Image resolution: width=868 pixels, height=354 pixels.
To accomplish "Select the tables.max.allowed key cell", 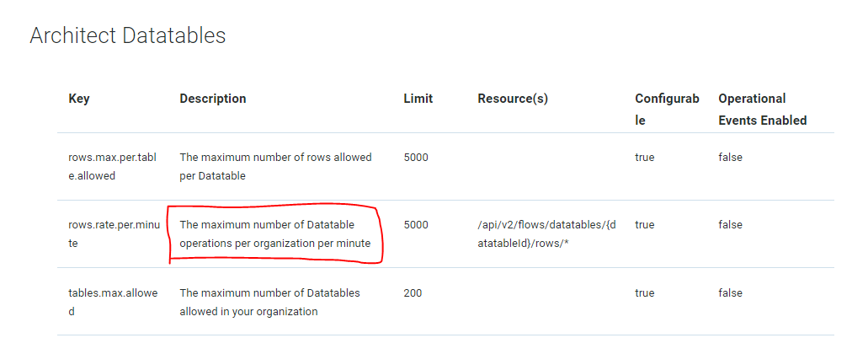I will coord(114,302).
